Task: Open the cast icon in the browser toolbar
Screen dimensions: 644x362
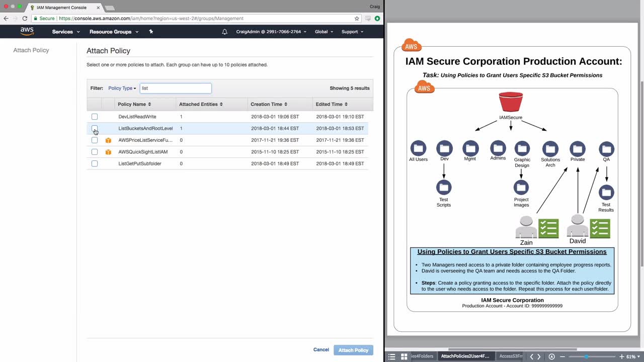Action: (368, 19)
